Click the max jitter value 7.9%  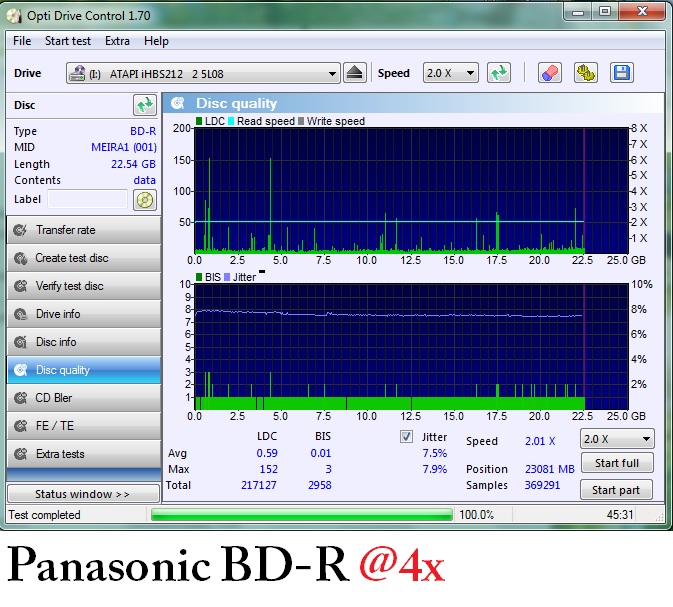(434, 469)
